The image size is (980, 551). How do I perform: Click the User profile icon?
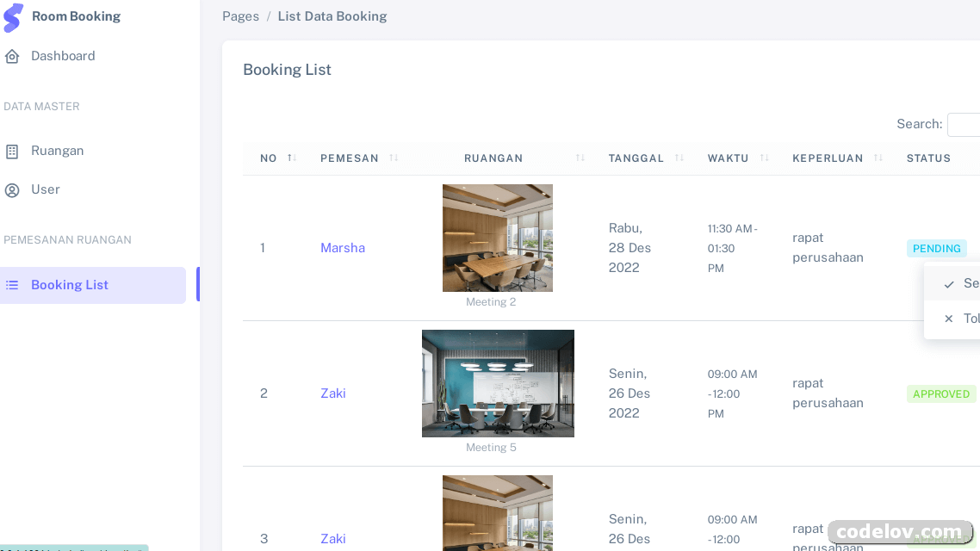tap(12, 190)
